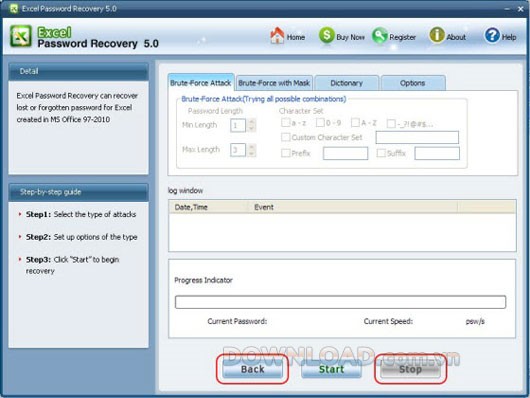The width and height of the screenshot is (530, 398).
Task: Toggle the Suffix checkbox
Action: pos(381,153)
